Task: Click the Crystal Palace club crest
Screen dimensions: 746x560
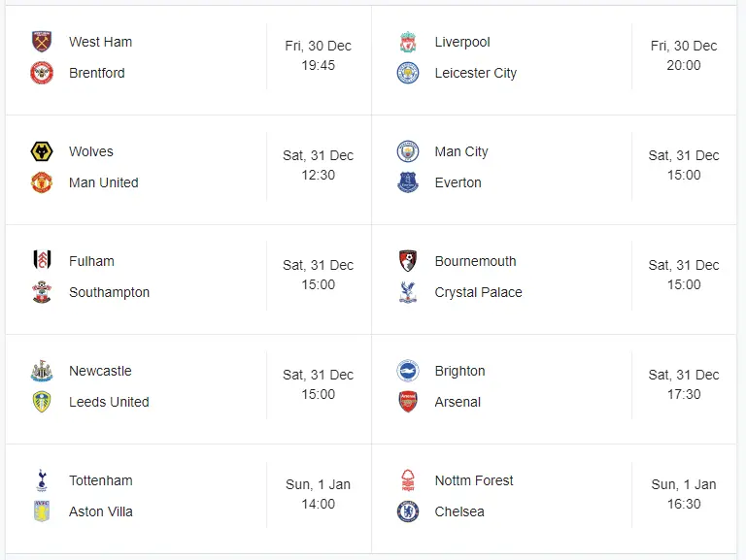Action: [408, 292]
